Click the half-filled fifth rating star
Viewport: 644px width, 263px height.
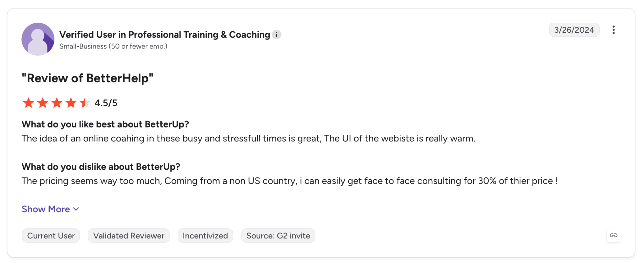coord(85,103)
